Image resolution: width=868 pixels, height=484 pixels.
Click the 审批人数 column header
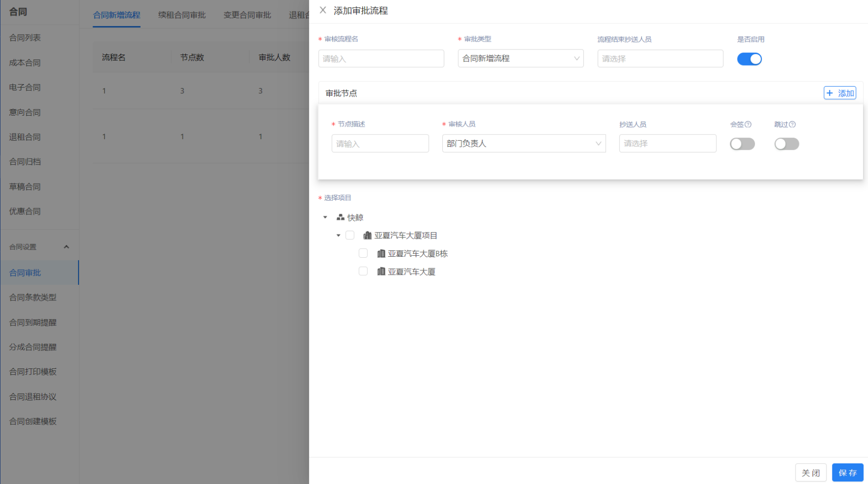(274, 58)
